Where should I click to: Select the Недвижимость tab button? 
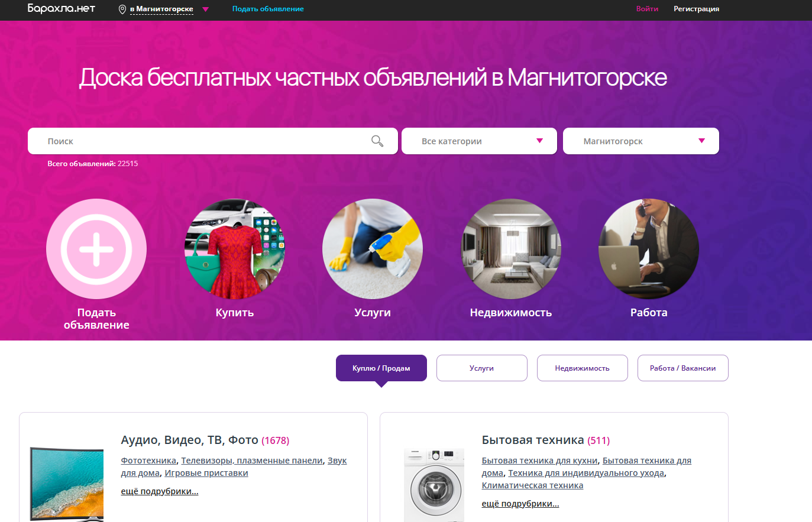point(582,368)
